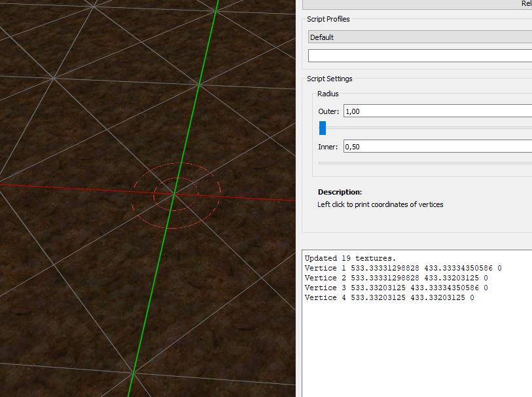Open the Default script profile dropdown
Screen dimensions: 532x397
click(420, 37)
